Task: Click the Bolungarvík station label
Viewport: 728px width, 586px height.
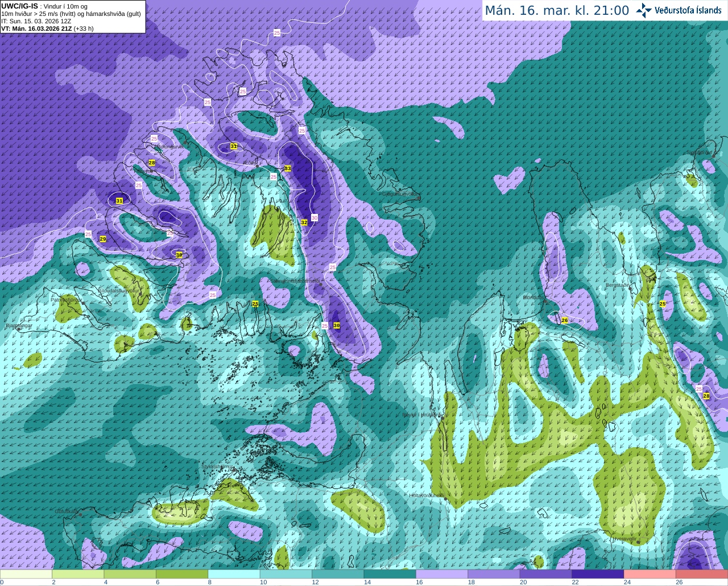Action: [170, 146]
